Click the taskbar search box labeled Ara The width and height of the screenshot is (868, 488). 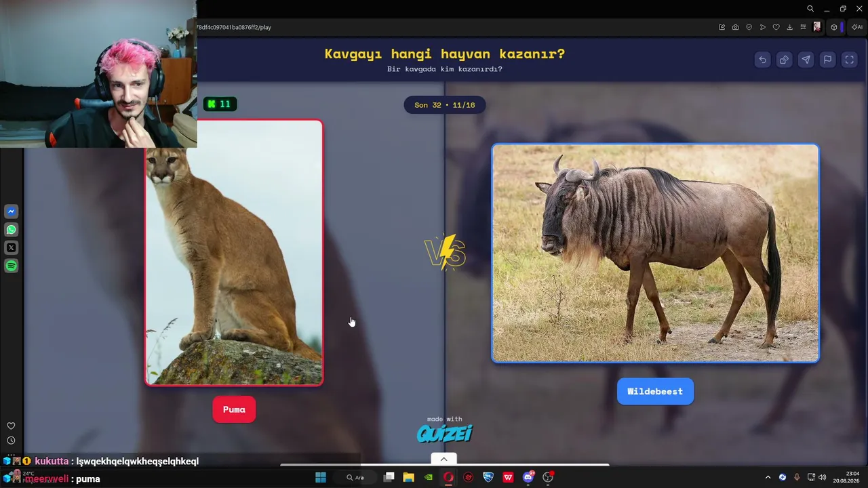pyautogui.click(x=357, y=477)
